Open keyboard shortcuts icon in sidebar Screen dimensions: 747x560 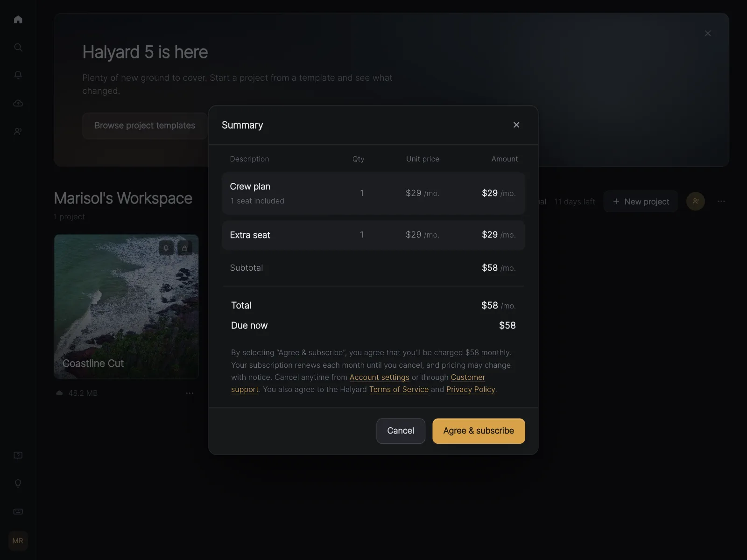[18, 511]
